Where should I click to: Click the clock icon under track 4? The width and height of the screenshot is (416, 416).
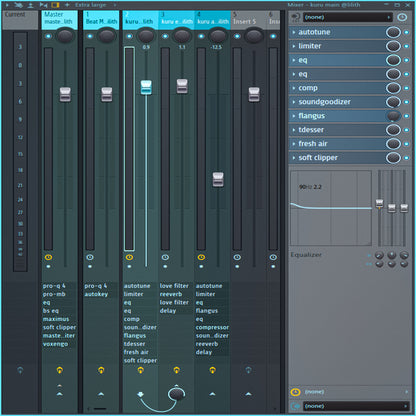tap(201, 257)
